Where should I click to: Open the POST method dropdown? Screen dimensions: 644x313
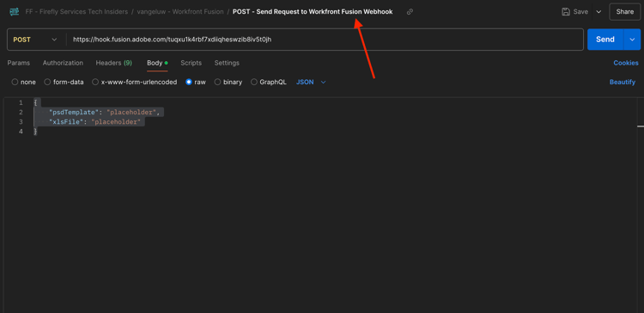pyautogui.click(x=35, y=40)
